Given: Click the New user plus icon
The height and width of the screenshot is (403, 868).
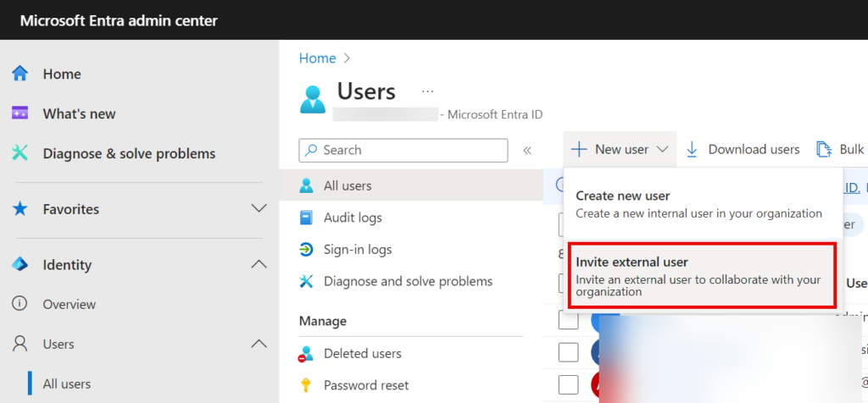Looking at the screenshot, I should tap(578, 149).
